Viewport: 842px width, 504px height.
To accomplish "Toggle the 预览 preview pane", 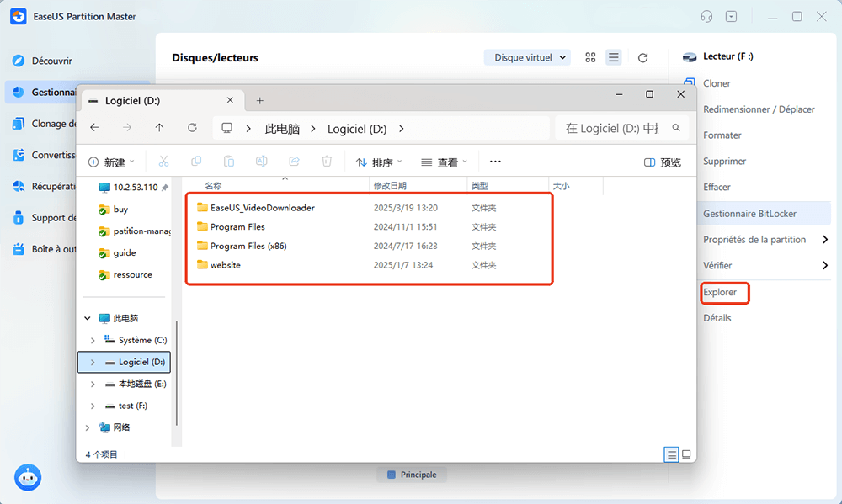I will tap(663, 162).
